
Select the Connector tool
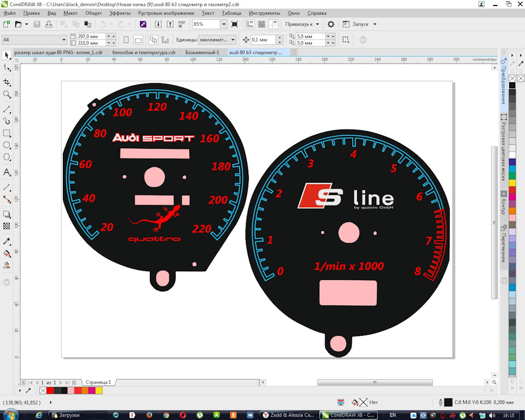pyautogui.click(x=7, y=199)
